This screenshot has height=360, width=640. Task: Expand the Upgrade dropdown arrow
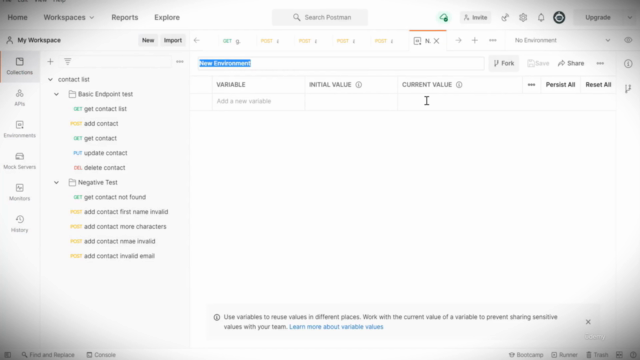630,18
